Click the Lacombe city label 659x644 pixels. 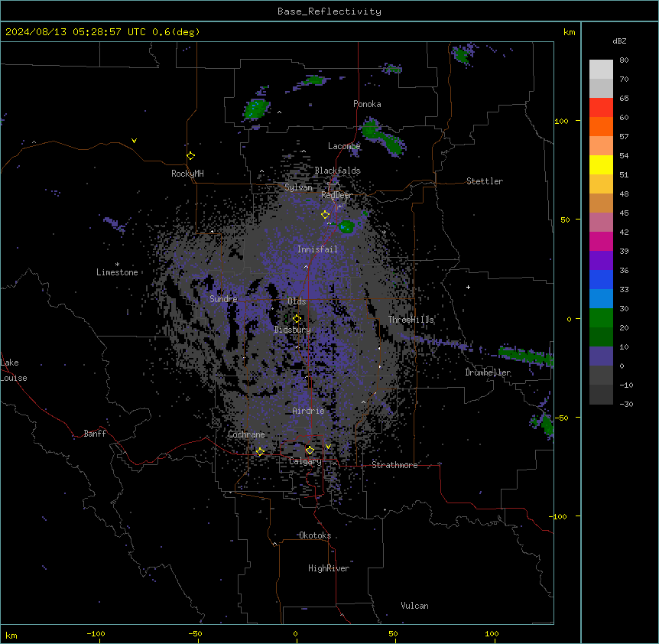[x=344, y=146]
